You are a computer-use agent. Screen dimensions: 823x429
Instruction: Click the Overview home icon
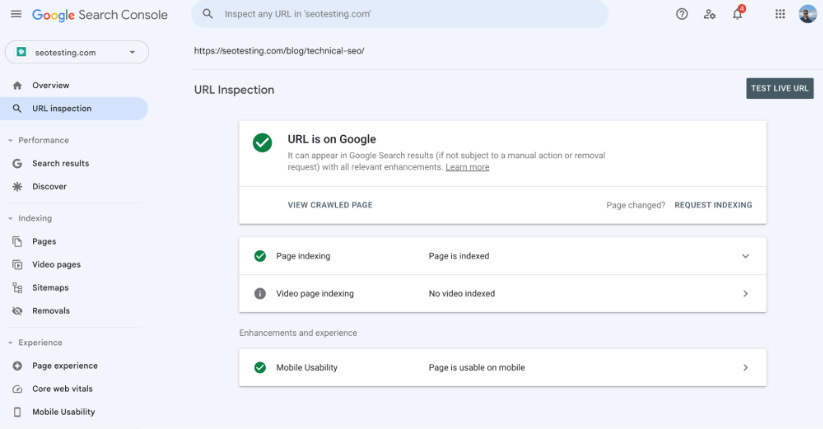[x=17, y=85]
